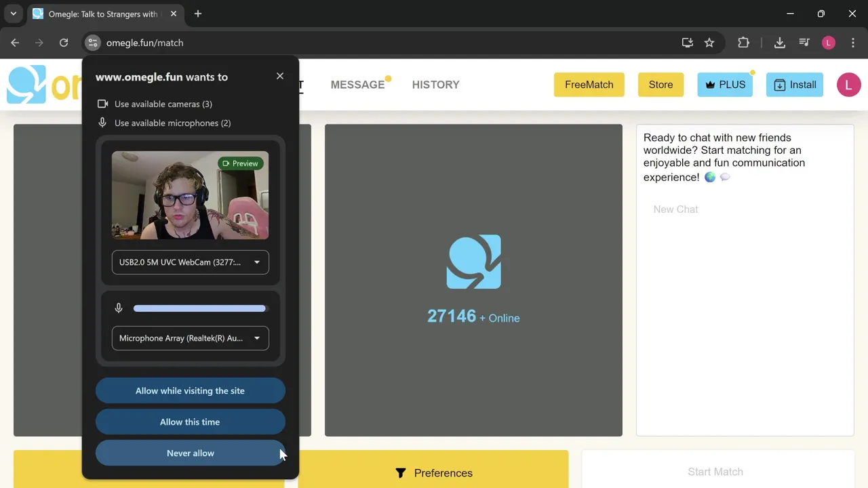This screenshot has width=868, height=488.
Task: Click the 'Ready to chat with new friends' text
Action: [724, 157]
